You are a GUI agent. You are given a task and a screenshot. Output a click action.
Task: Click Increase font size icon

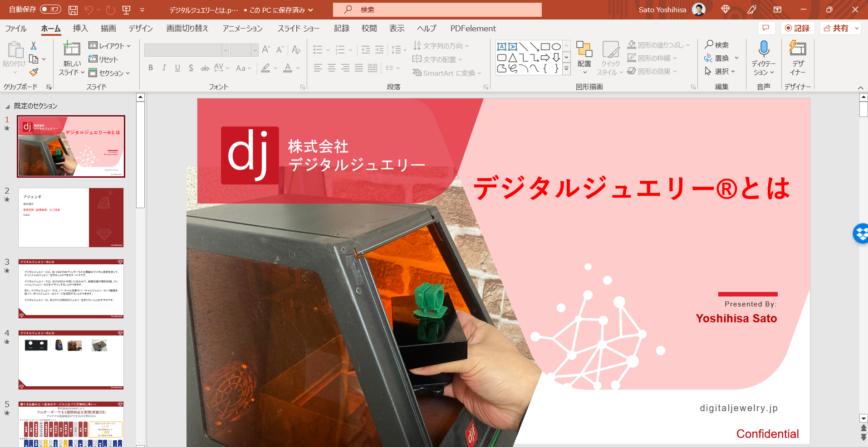pyautogui.click(x=266, y=49)
